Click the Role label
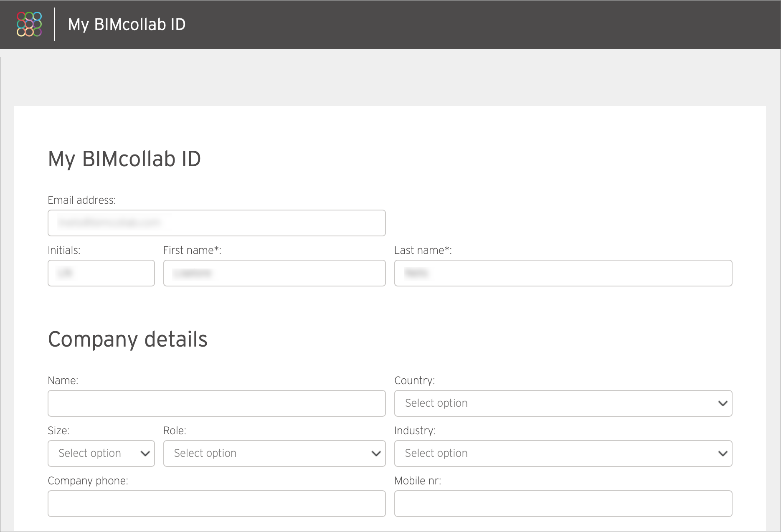The height and width of the screenshot is (532, 781). tap(175, 431)
